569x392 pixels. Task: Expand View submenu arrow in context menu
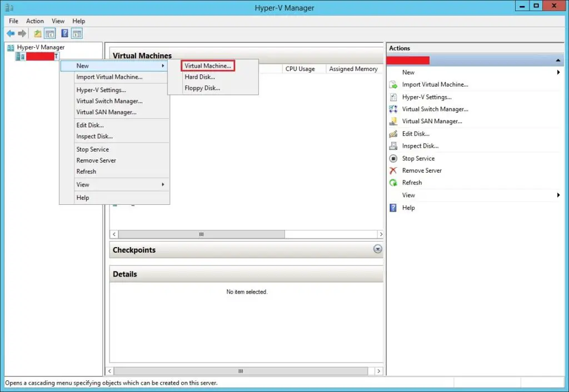163,184
